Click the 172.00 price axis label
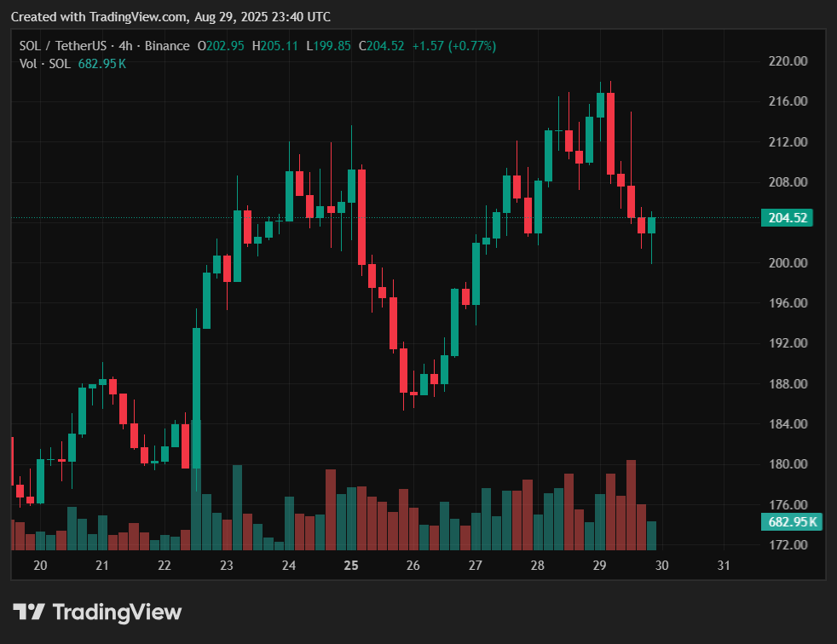 pos(787,544)
